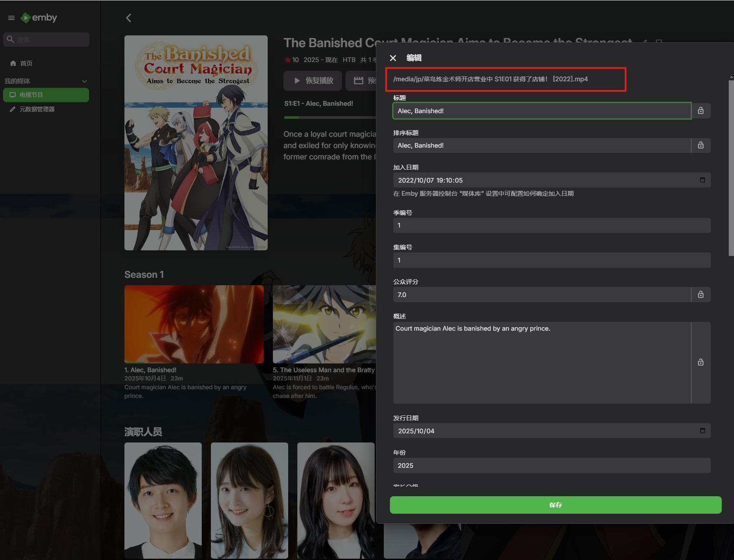This screenshot has height=560, width=734.
Task: Save changes with the 保存 button
Action: coord(555,505)
